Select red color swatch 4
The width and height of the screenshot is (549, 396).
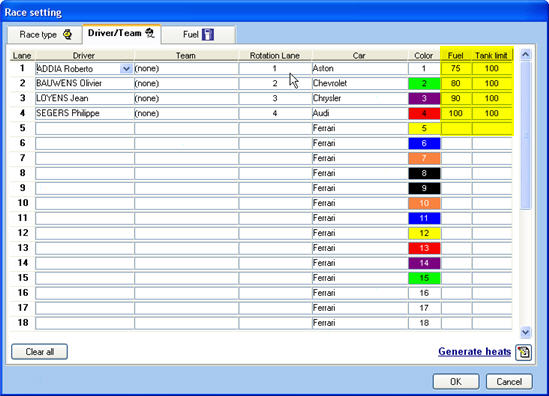coord(424,113)
